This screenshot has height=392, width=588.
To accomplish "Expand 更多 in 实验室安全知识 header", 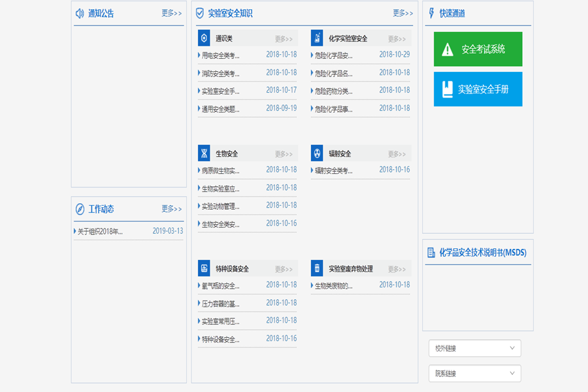I will pos(402,13).
